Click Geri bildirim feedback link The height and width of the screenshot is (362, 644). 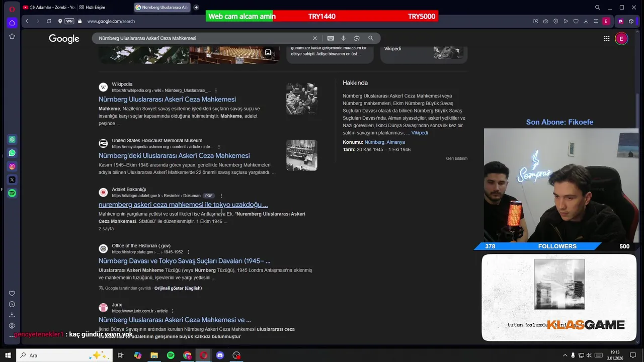point(456,158)
